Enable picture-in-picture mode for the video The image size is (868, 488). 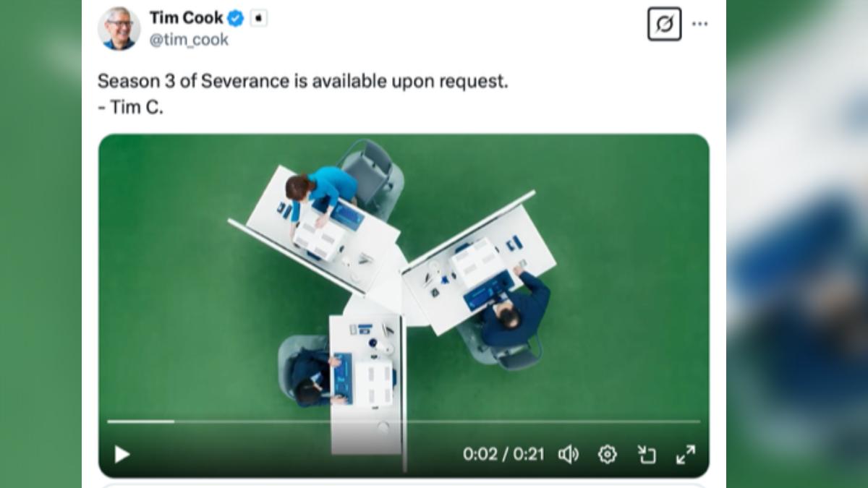tap(646, 454)
